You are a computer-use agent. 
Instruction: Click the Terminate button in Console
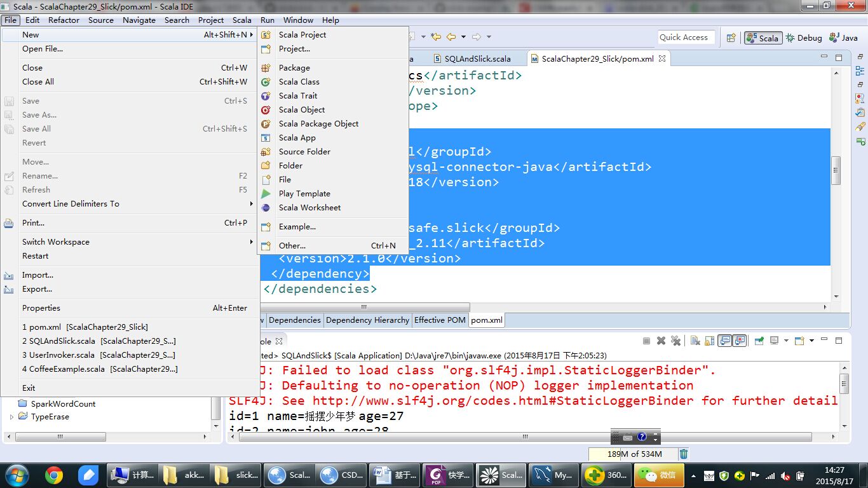coord(646,341)
